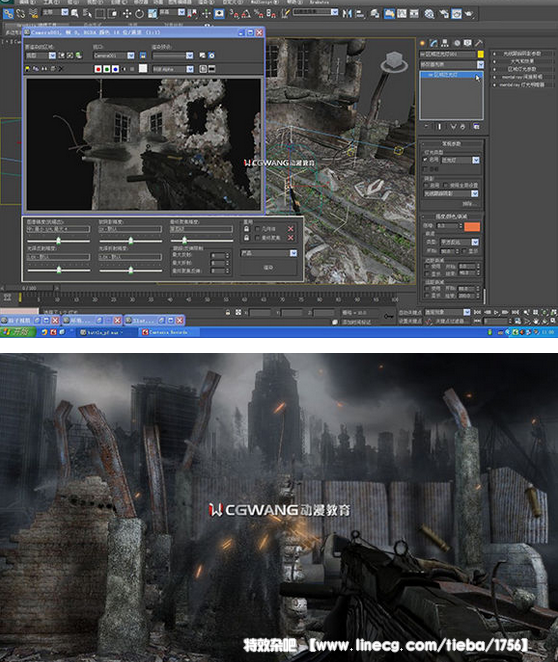Screen dimensions: 558x662
Task: Activate the Select and Rotate tool
Action: coord(139,14)
